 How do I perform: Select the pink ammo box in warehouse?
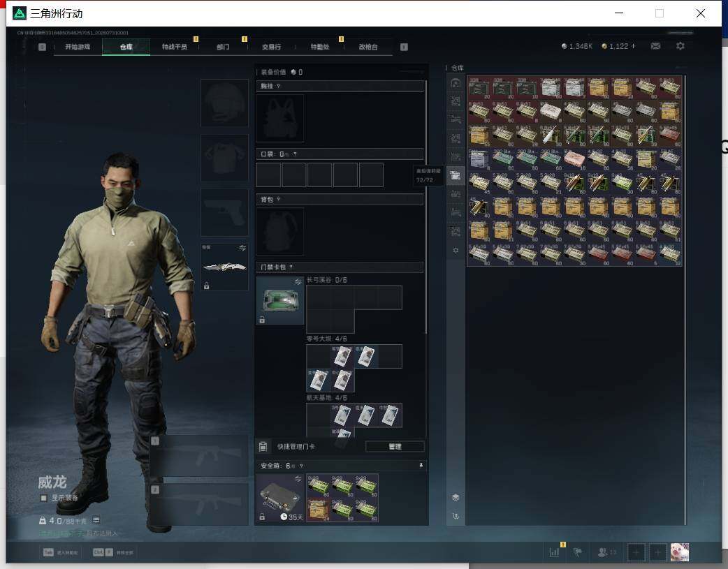tap(574, 159)
